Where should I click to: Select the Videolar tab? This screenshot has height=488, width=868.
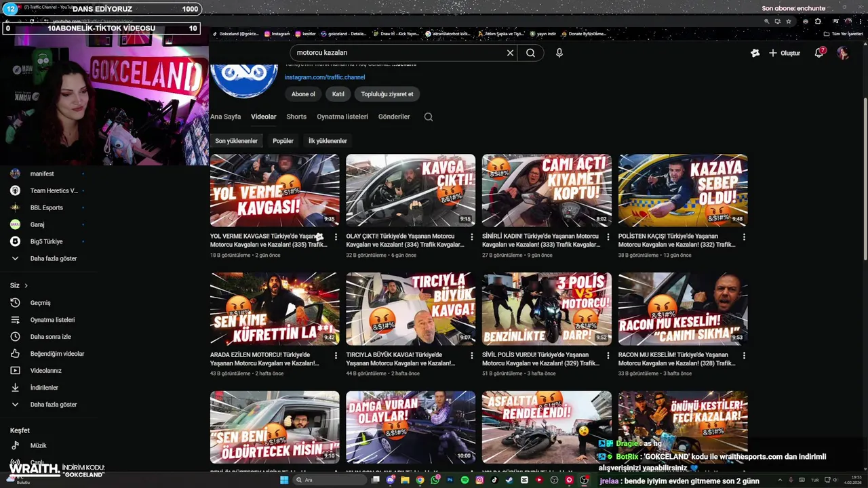pyautogui.click(x=263, y=117)
